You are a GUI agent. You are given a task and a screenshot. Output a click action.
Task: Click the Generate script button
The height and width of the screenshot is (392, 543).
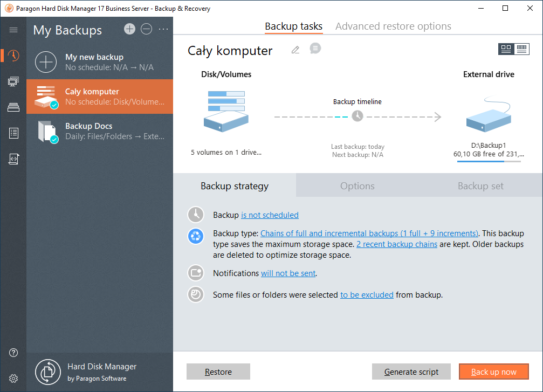click(411, 372)
